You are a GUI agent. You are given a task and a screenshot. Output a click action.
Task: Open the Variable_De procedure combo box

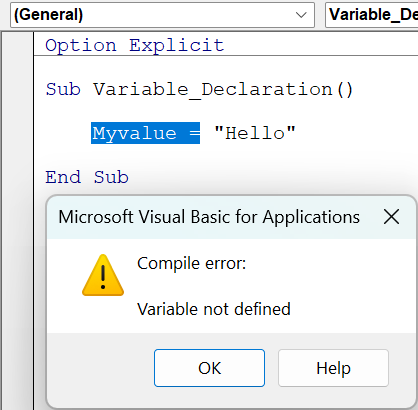(371, 15)
